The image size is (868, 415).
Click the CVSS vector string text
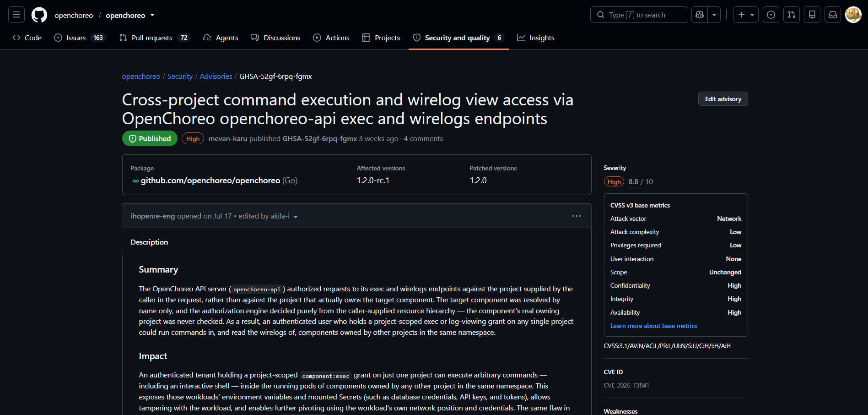pos(667,346)
